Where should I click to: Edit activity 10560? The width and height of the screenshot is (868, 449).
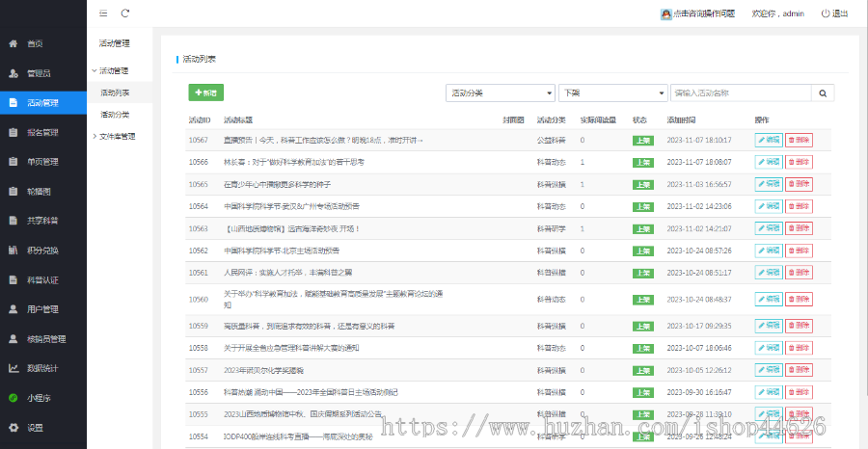pyautogui.click(x=769, y=299)
